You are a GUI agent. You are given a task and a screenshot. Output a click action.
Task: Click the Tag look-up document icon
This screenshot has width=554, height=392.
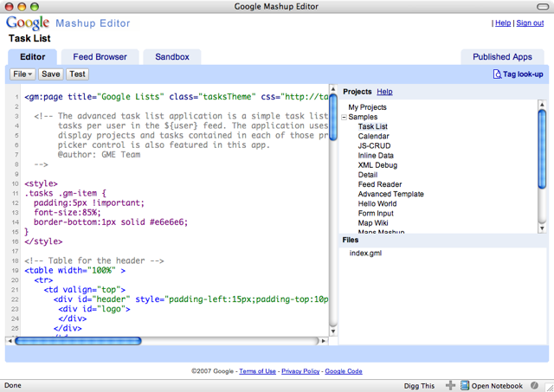(x=497, y=74)
